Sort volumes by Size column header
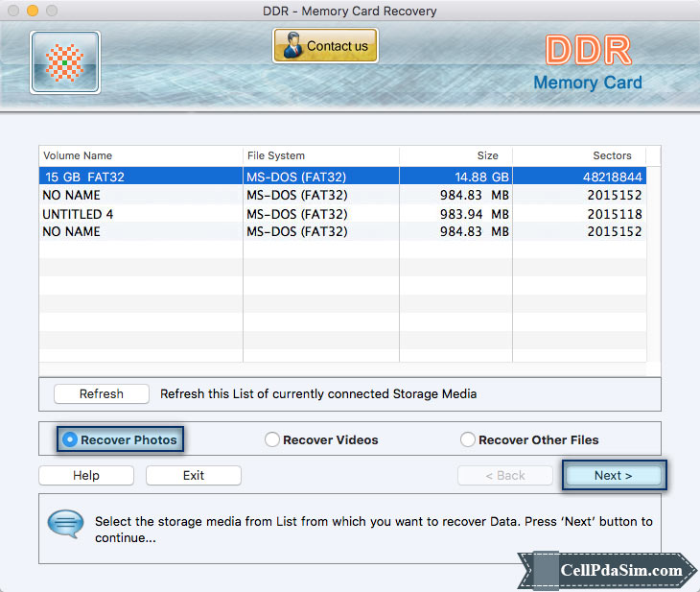The height and width of the screenshot is (592, 700). click(x=455, y=155)
